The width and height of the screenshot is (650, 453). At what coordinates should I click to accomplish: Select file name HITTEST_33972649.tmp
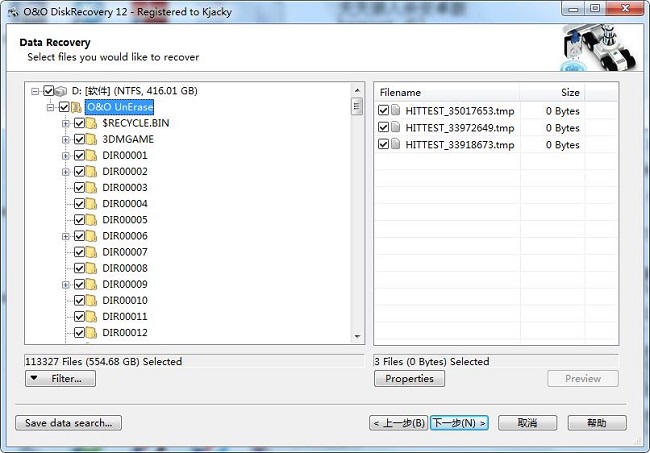click(460, 128)
